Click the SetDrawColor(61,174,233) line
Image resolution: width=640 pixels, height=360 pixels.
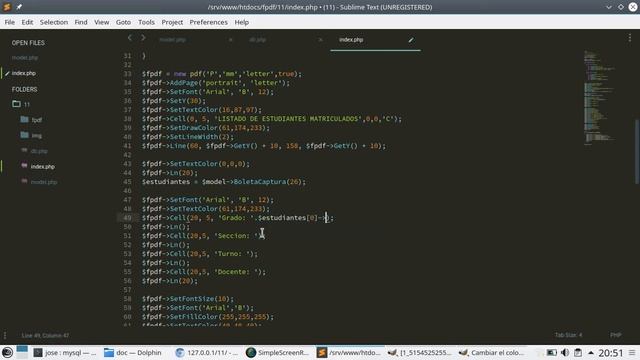click(206, 128)
